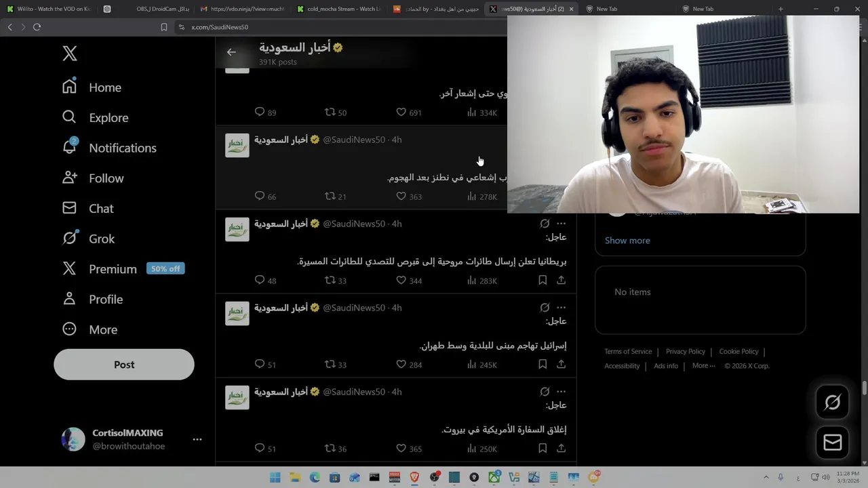Go to Home in the sidebar
The image size is (868, 488).
(x=92, y=87)
